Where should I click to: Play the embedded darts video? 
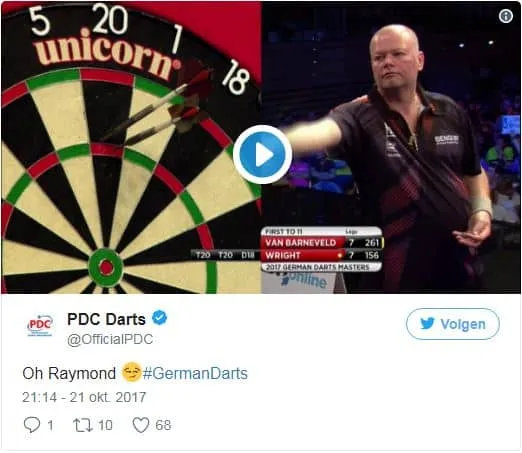coord(262,155)
